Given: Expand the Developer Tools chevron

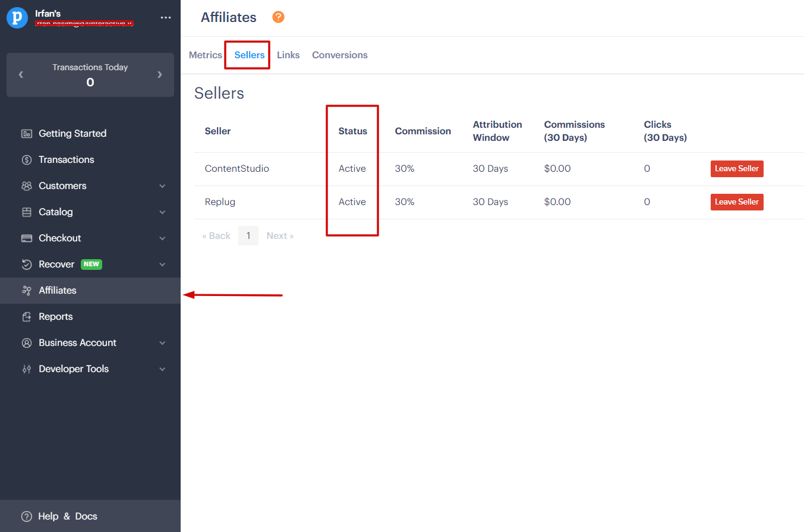Looking at the screenshot, I should (162, 369).
